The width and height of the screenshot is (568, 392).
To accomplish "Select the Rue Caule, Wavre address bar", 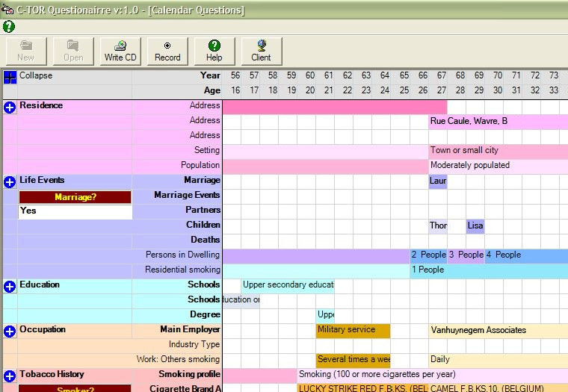I will pos(498,122).
